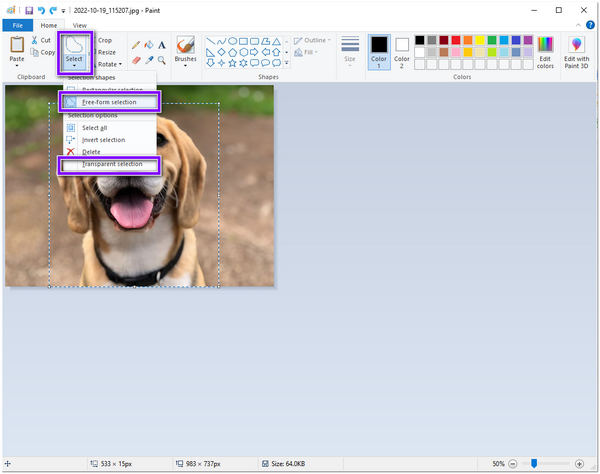Open Paint Help question mark icon
This screenshot has width=600, height=474.
[590, 25]
